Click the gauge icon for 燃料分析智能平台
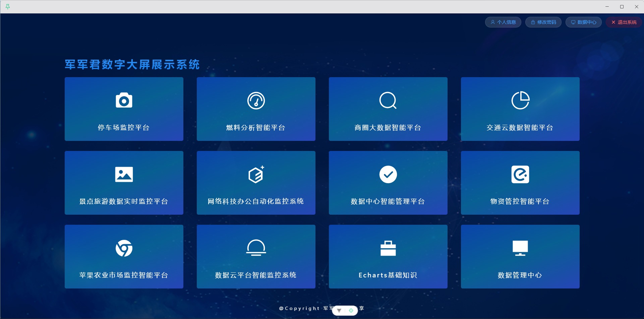This screenshot has width=644, height=319. point(256,100)
